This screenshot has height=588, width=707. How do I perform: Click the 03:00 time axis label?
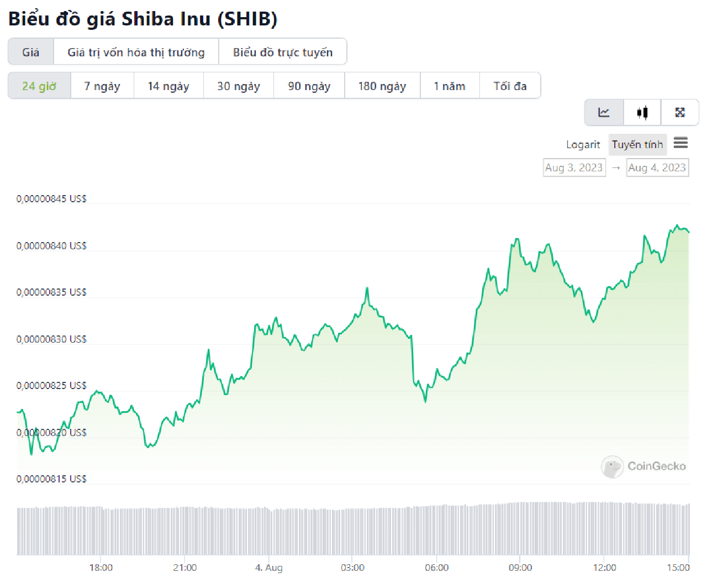pos(352,568)
